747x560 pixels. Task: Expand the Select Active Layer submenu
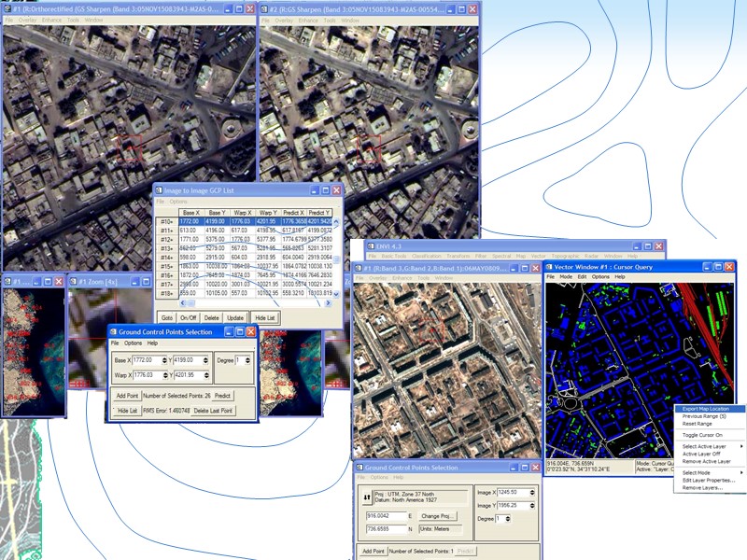coord(710,447)
